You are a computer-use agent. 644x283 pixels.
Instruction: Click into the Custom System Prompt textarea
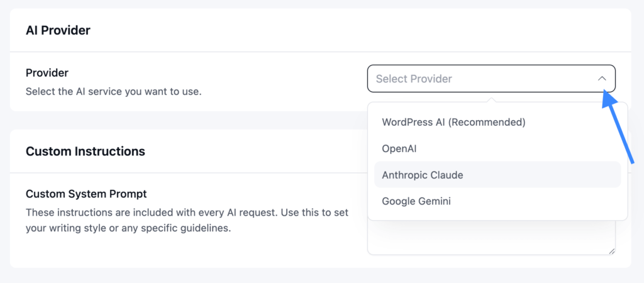[491, 238]
